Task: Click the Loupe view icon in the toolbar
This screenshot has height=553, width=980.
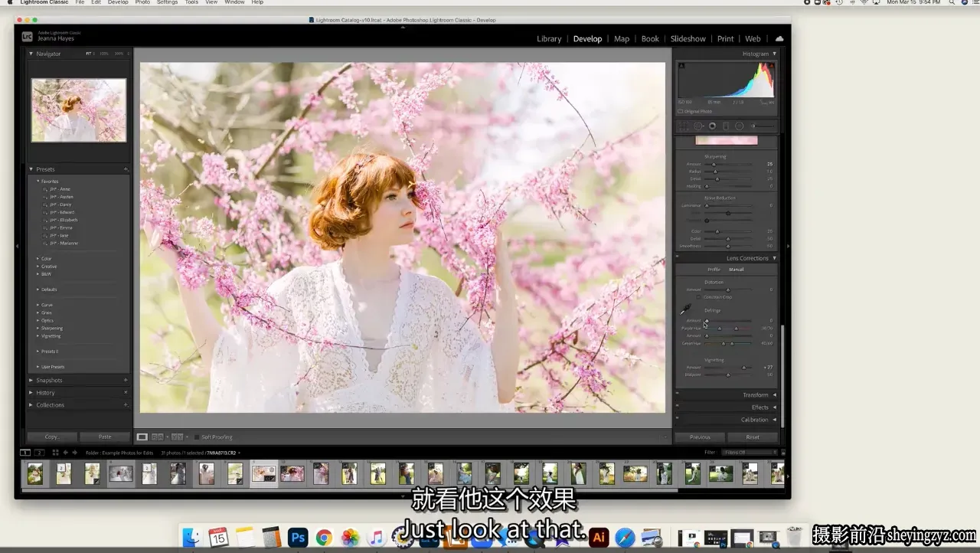Action: coord(142,437)
